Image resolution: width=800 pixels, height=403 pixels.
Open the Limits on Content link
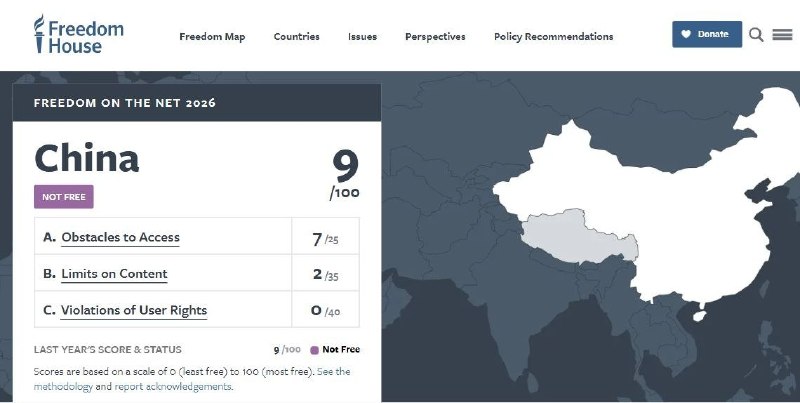114,274
